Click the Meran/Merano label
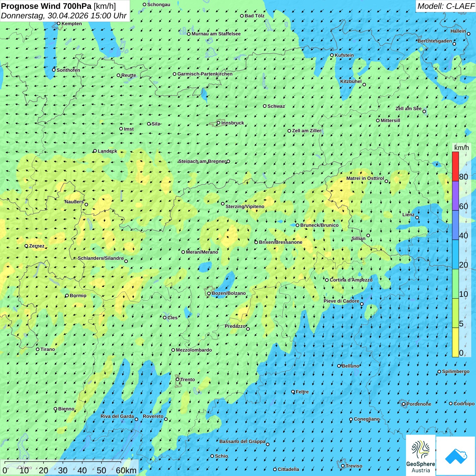This screenshot has width=476, height=476. (202, 252)
